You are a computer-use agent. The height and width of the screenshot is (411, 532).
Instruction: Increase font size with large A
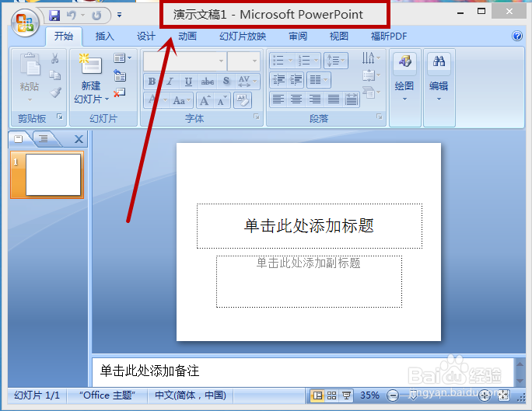coord(205,100)
